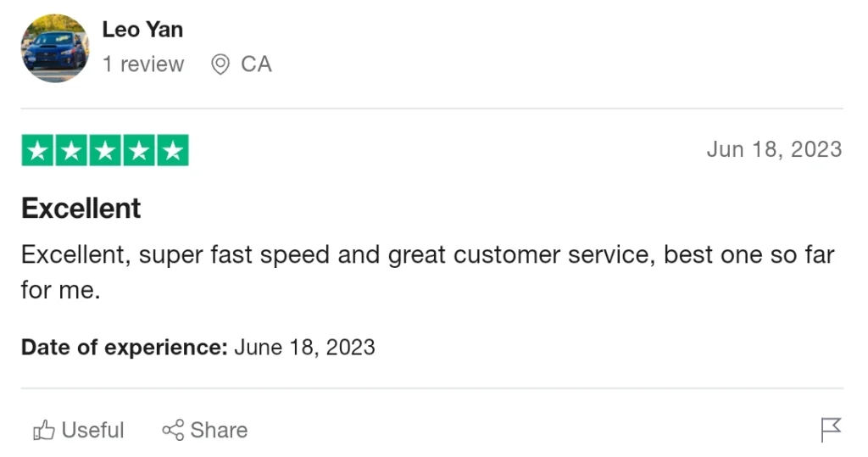Click the CA location label
This screenshot has height=457, width=868.
click(x=256, y=64)
